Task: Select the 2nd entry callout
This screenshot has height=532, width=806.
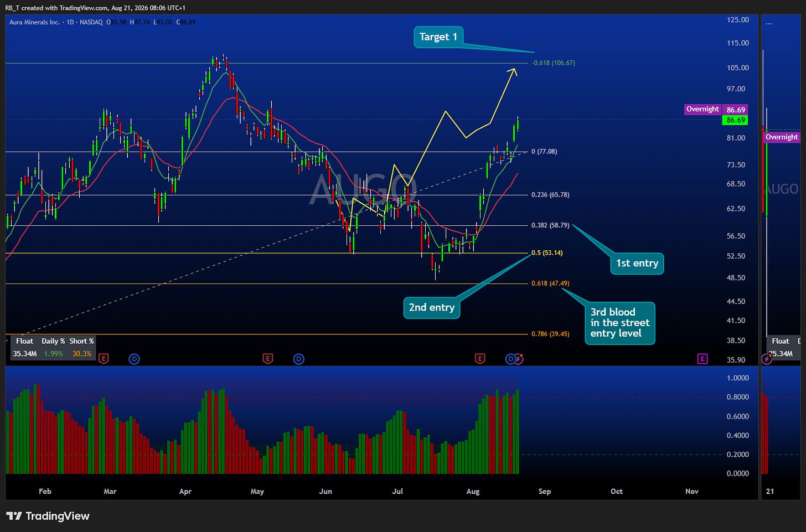Action: point(432,307)
